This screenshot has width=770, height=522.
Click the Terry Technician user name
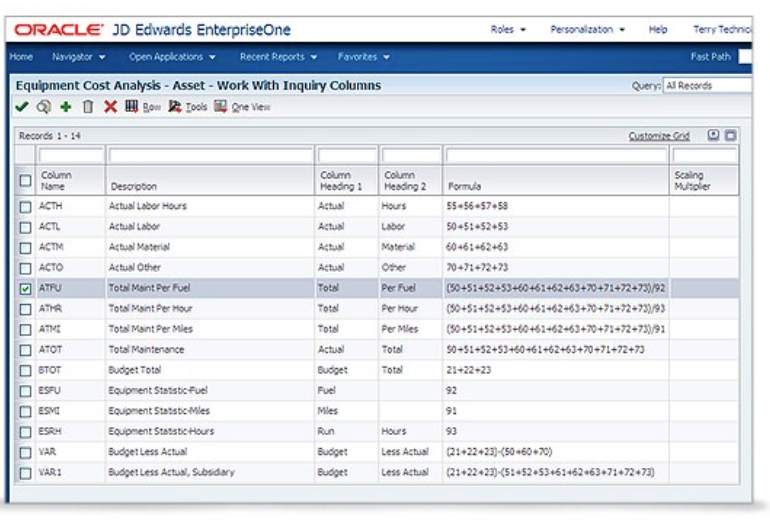click(x=722, y=29)
